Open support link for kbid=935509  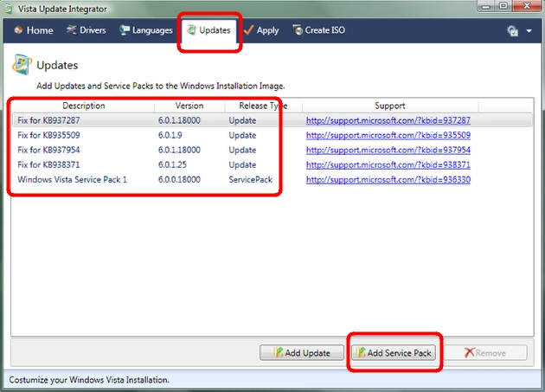388,135
